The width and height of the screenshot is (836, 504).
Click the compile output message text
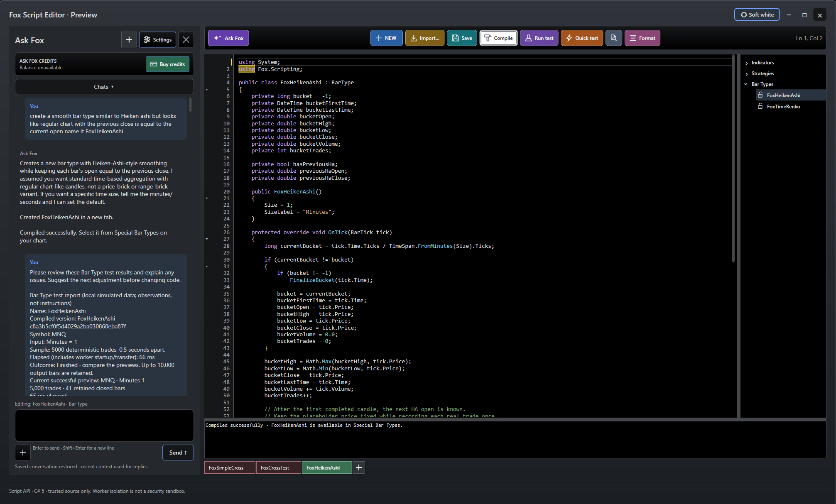(x=304, y=425)
